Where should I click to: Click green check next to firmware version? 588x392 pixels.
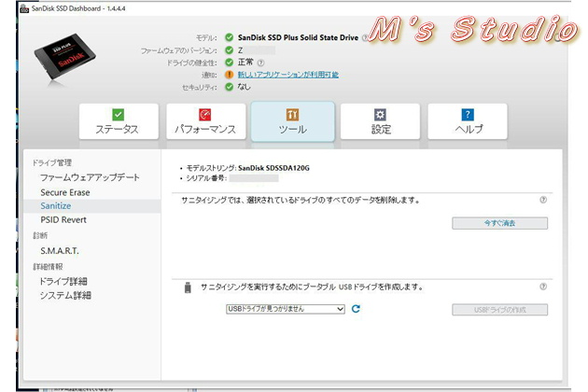point(229,49)
